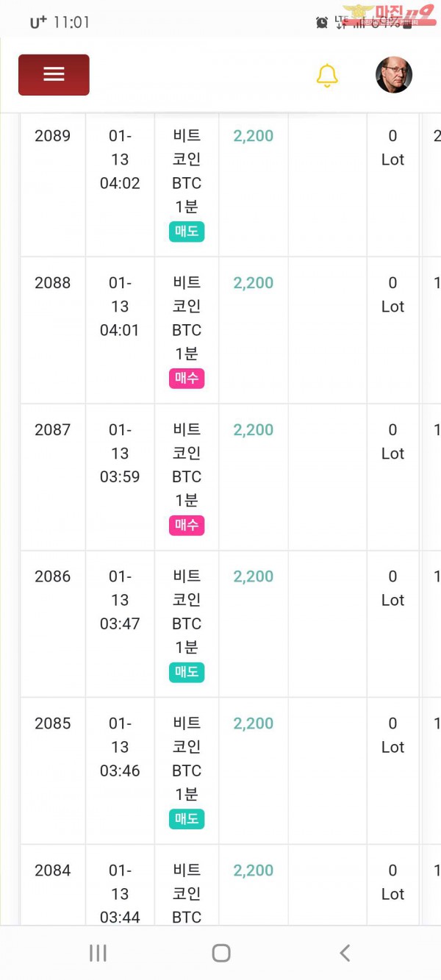The height and width of the screenshot is (980, 441).
Task: Tap the Android back arrow
Action: click(x=345, y=954)
